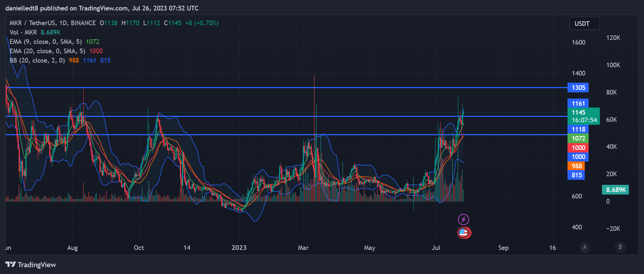Image resolution: width=644 pixels, height=274 pixels.
Task: Click the 80K volume axis tick
Action: pyautogui.click(x=612, y=92)
